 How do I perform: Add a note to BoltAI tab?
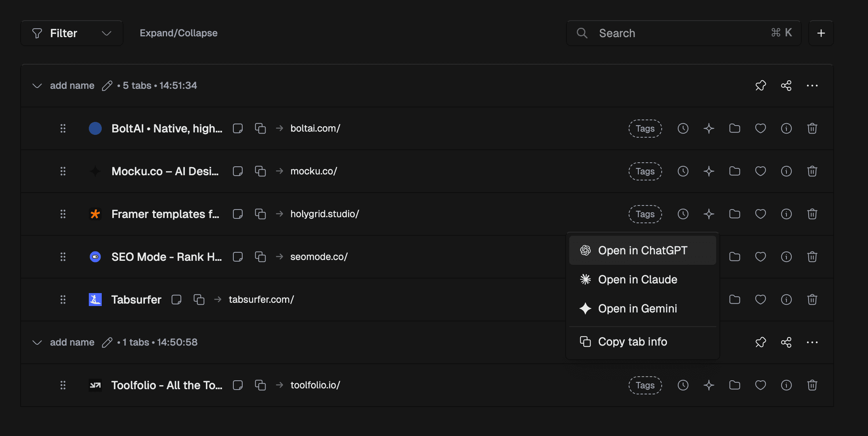[238, 128]
